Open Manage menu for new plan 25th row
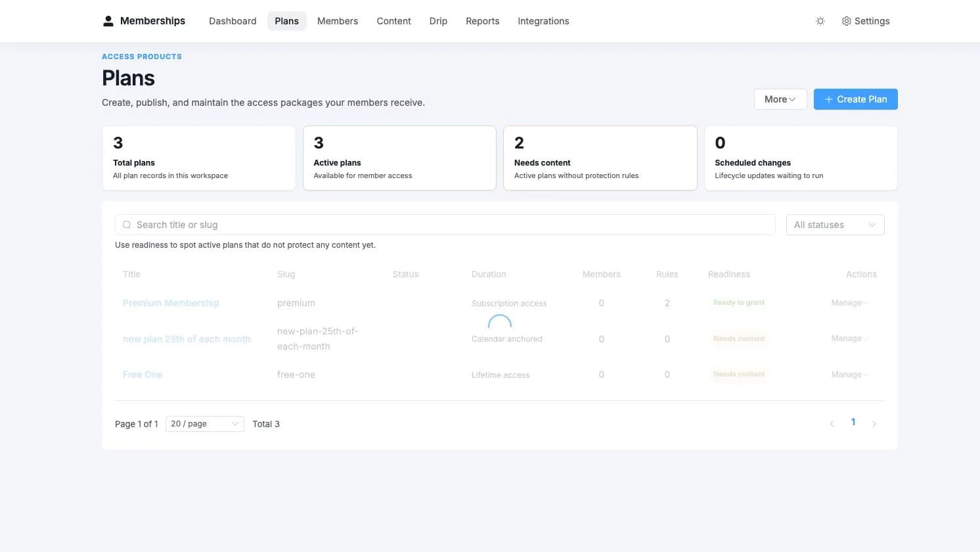 [x=850, y=338]
